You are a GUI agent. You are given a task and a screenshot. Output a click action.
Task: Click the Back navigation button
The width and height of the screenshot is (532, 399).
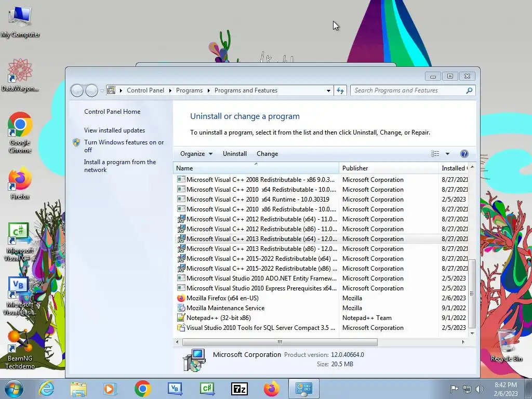[77, 90]
